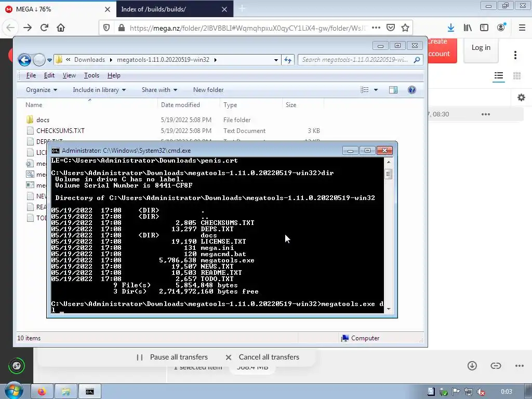The width and height of the screenshot is (532, 399).
Task: Click cmd window scrollbar thumb
Action: pos(389,175)
